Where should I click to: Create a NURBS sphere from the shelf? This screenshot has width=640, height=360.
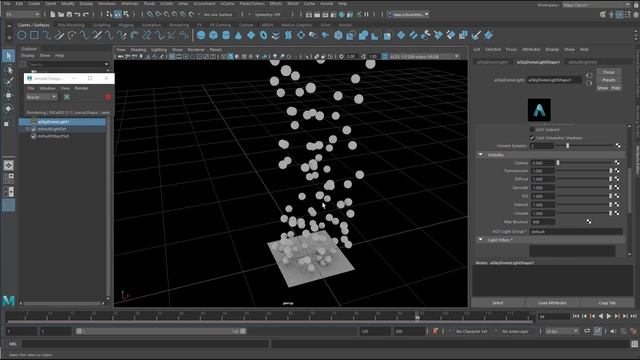[x=201, y=36]
